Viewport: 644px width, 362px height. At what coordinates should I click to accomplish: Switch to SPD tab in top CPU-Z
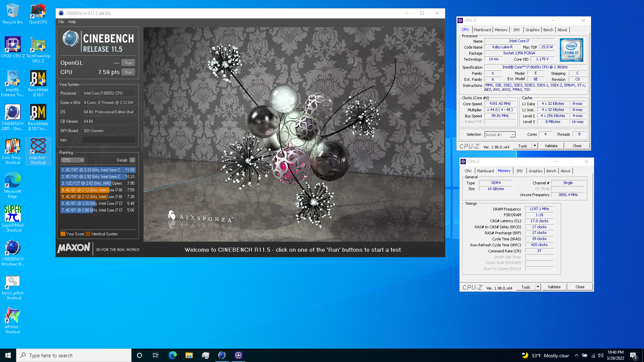click(517, 30)
